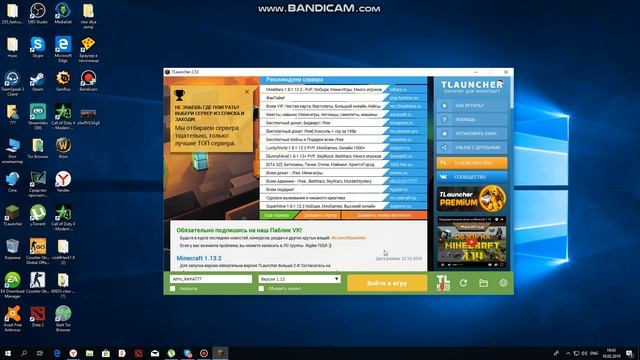Launch Counter-Strike Global Offensive shortcut
The width and height of the screenshot is (640, 360).
[x=38, y=252]
